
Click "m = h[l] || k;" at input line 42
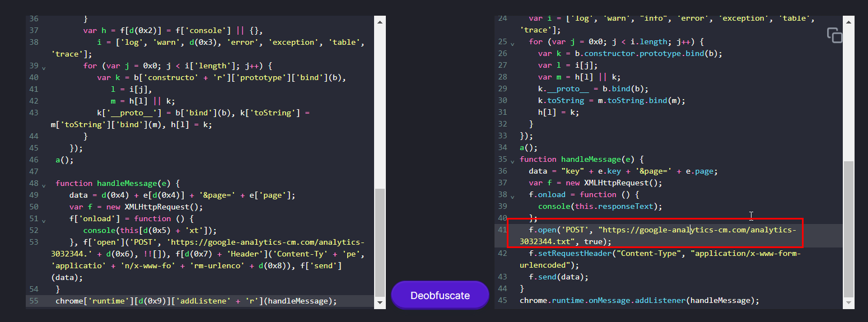[143, 101]
